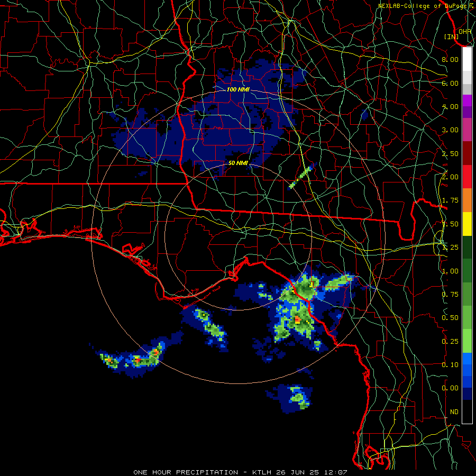Click the 2.00 legend value
The width and height of the screenshot is (476, 476).
click(x=450, y=177)
